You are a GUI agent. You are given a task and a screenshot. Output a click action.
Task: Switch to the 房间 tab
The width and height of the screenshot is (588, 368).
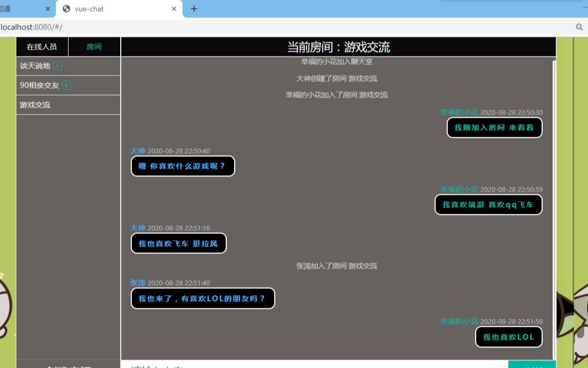(94, 46)
